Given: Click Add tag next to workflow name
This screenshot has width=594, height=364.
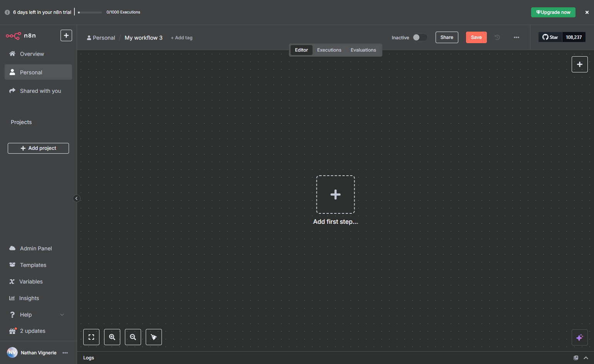Looking at the screenshot, I should pos(182,38).
